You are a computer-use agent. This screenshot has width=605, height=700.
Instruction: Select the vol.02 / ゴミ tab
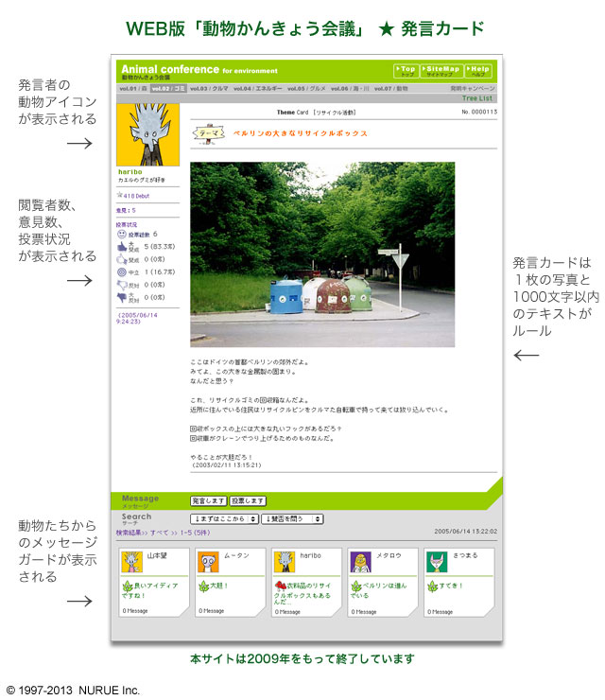(168, 88)
